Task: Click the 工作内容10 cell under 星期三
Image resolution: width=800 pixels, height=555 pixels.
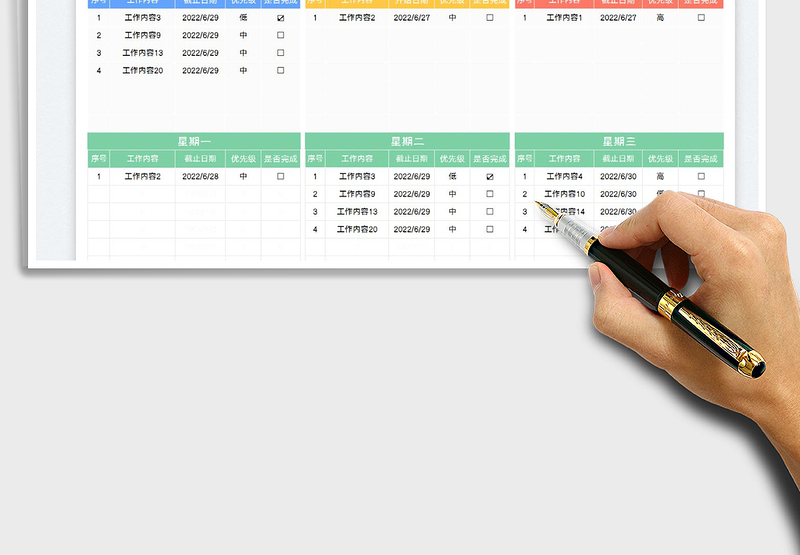Action: click(x=565, y=194)
